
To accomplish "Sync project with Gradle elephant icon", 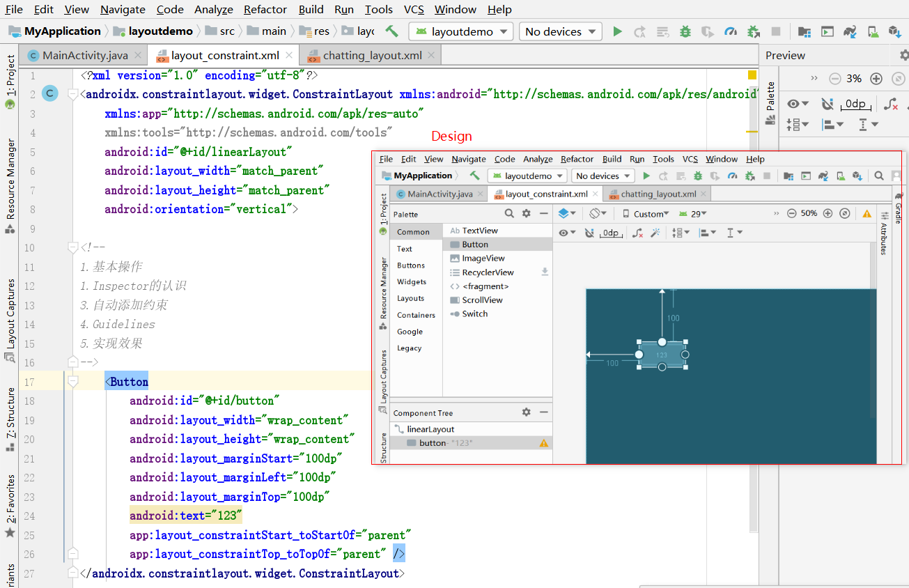I will (x=849, y=31).
